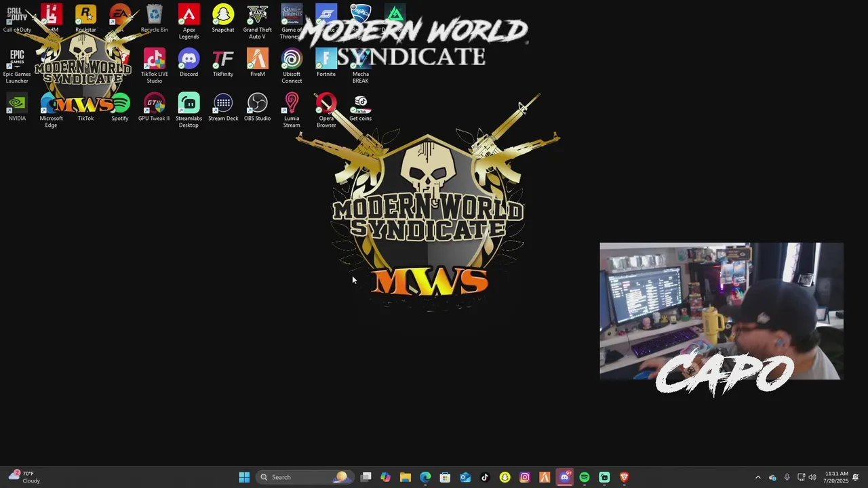Open the volume control in the tray

(x=812, y=477)
